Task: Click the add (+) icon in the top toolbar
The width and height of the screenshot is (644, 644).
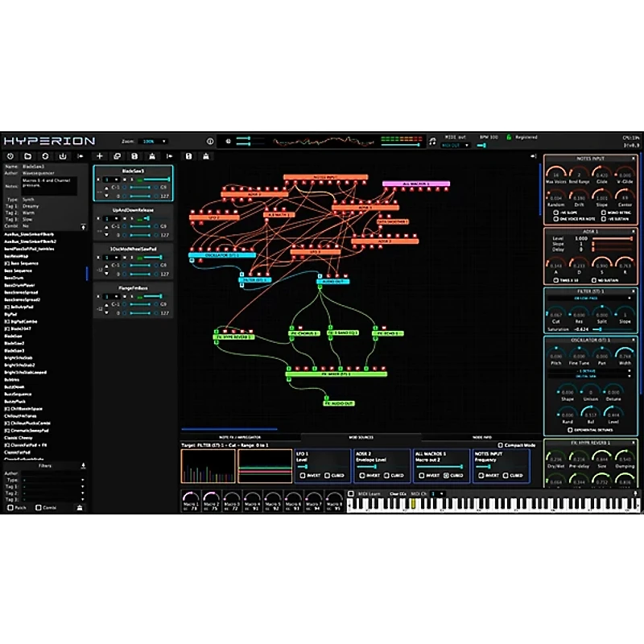Action: tap(100, 156)
